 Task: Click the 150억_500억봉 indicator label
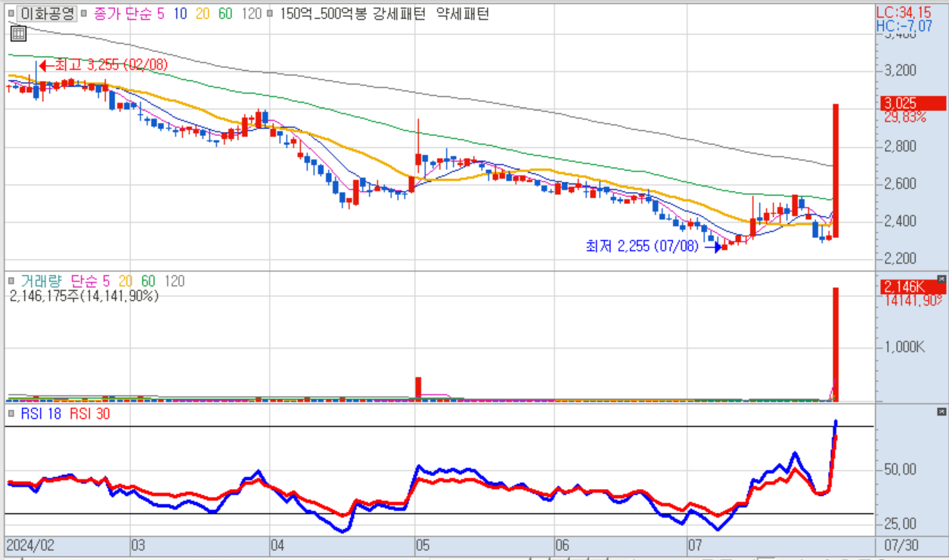[323, 14]
